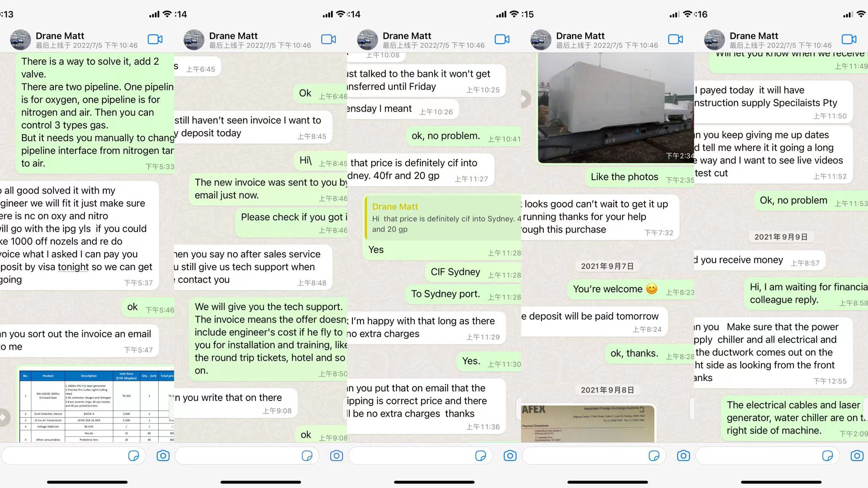The height and width of the screenshot is (488, 868).
Task: Open the wrapped white machine photo
Action: (x=616, y=108)
